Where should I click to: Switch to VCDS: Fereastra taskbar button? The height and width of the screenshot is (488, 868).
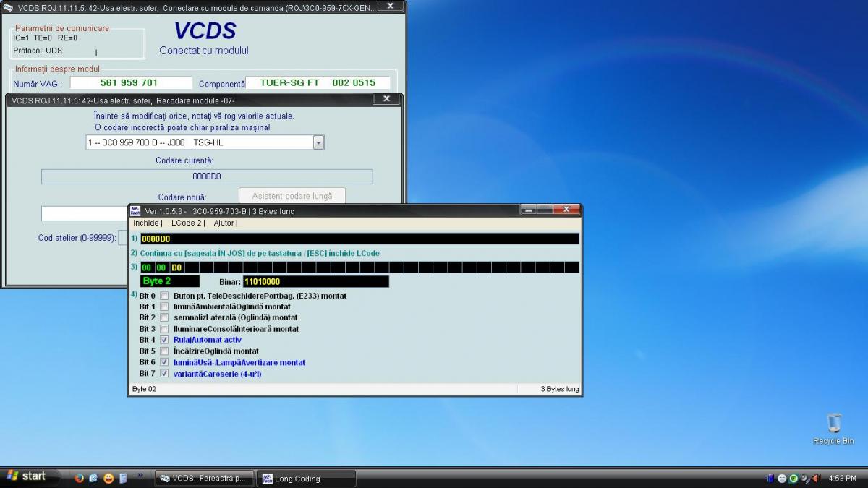point(205,479)
